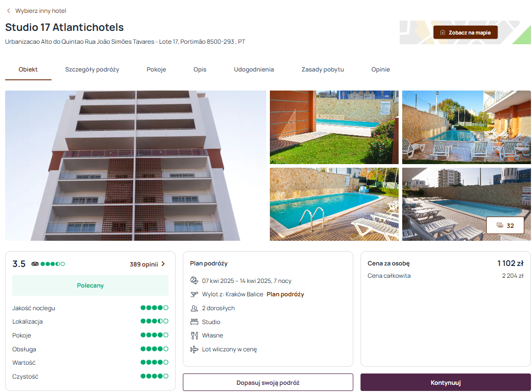Click the airplane icon by Lot wliczony w cenę
532x392 pixels.
click(x=194, y=349)
